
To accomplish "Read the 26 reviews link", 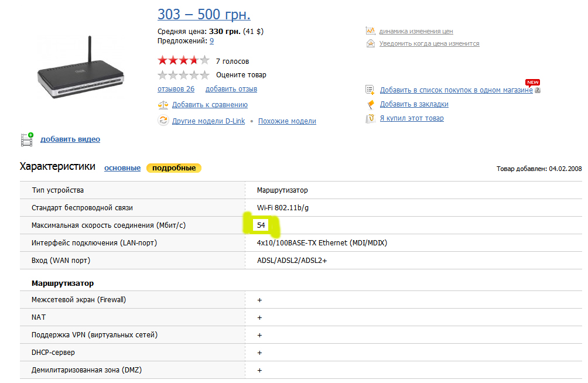I will point(176,89).
